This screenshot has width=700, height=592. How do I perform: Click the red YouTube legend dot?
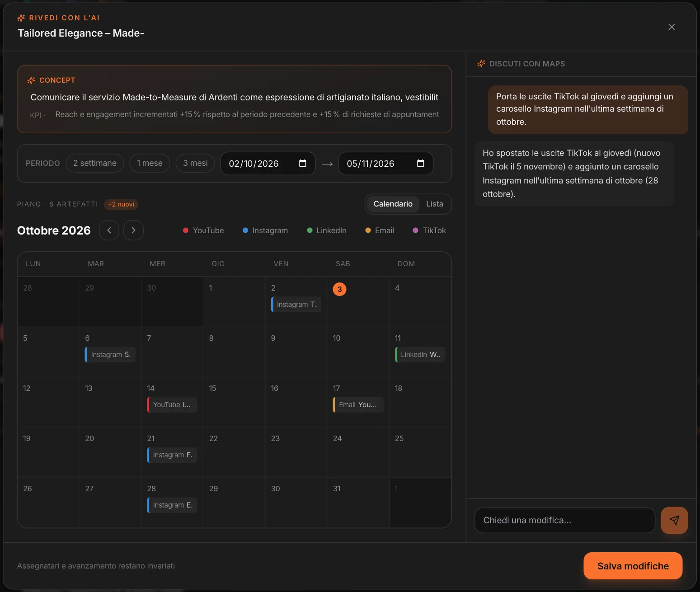[185, 230]
